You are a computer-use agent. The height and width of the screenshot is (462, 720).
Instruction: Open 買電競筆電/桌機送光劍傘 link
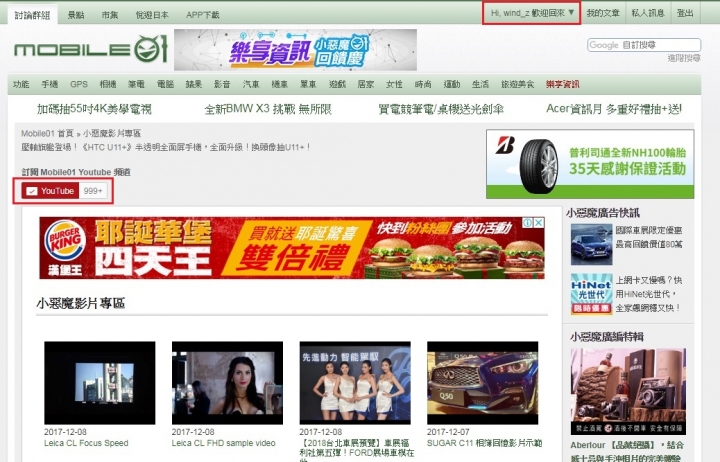coord(441,109)
